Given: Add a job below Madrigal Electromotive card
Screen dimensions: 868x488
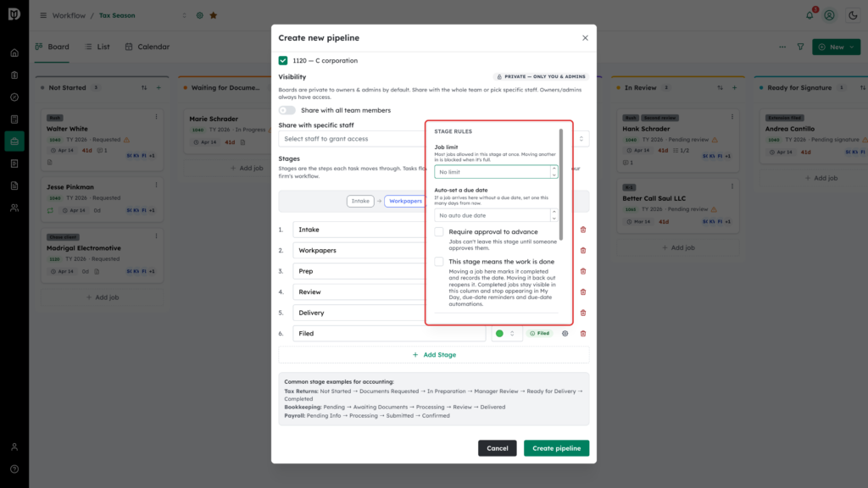Looking at the screenshot, I should coord(103,297).
